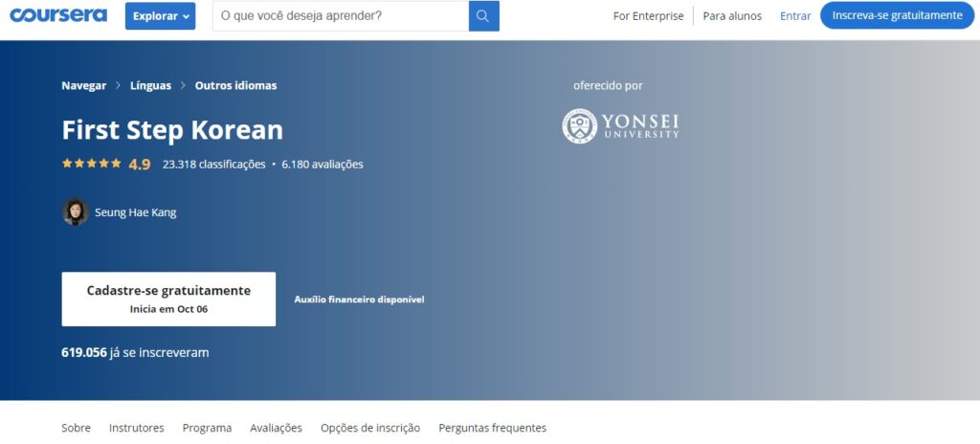Select the Sobre tab
The image size is (980, 444).
pyautogui.click(x=76, y=428)
